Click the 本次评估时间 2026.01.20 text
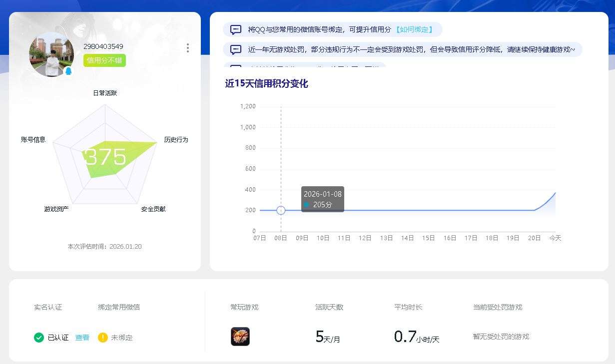615x364 pixels. [105, 247]
